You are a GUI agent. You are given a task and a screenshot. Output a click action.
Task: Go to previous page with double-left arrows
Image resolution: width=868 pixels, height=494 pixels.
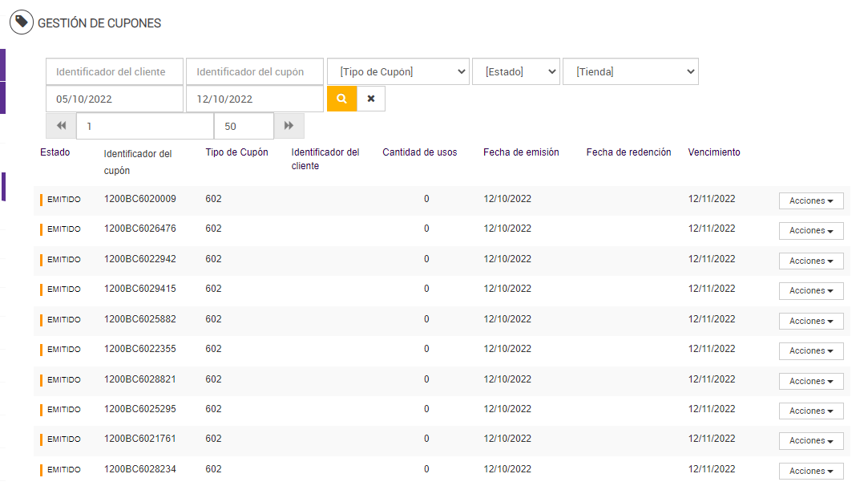(x=61, y=126)
